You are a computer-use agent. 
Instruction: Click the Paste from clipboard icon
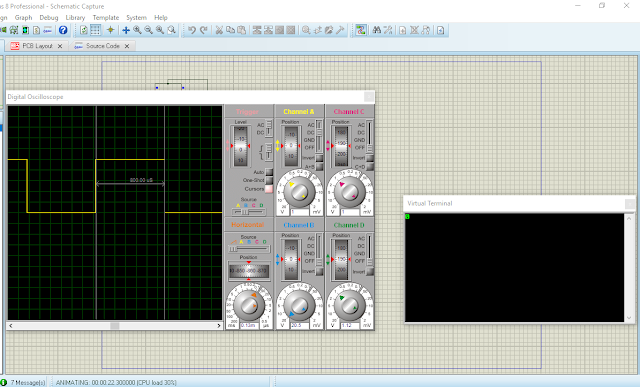pos(242,30)
